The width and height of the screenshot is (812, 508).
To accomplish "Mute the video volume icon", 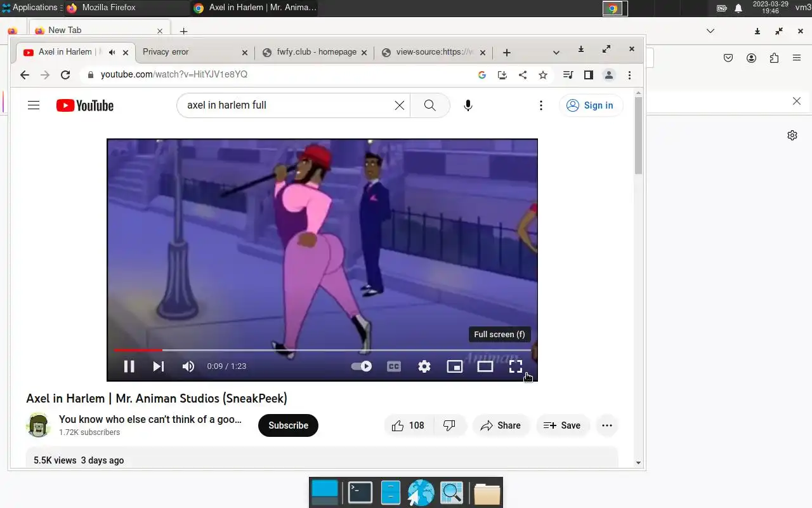I will point(188,366).
